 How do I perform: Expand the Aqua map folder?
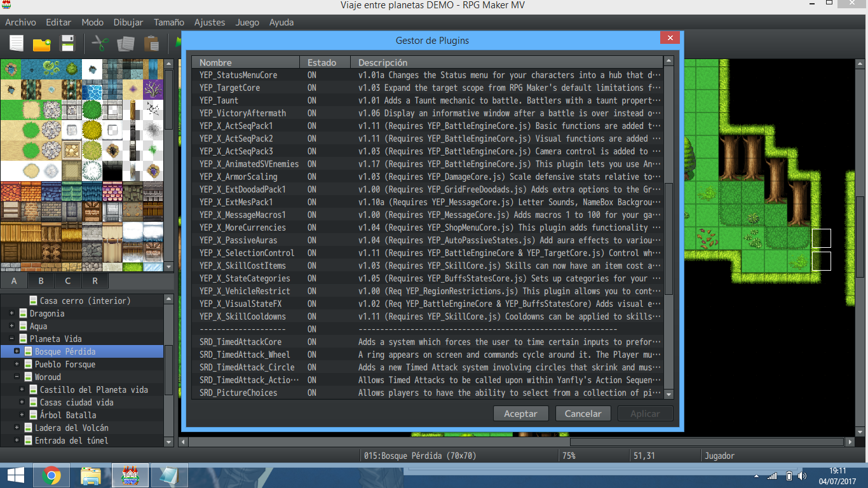click(x=12, y=326)
